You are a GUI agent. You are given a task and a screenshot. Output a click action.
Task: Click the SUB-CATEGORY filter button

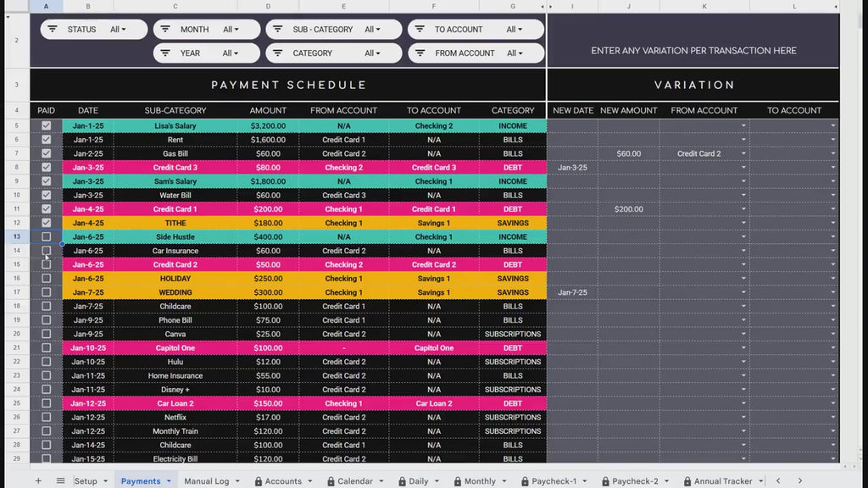[334, 29]
